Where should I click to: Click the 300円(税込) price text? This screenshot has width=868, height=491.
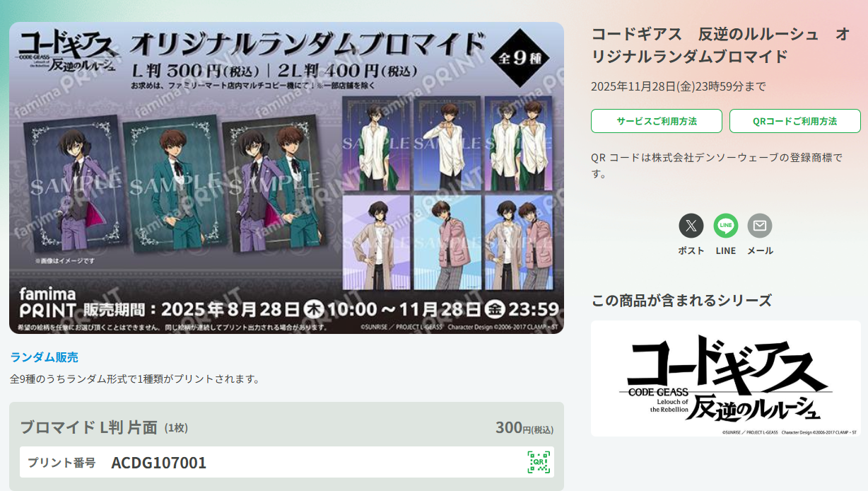tap(524, 428)
